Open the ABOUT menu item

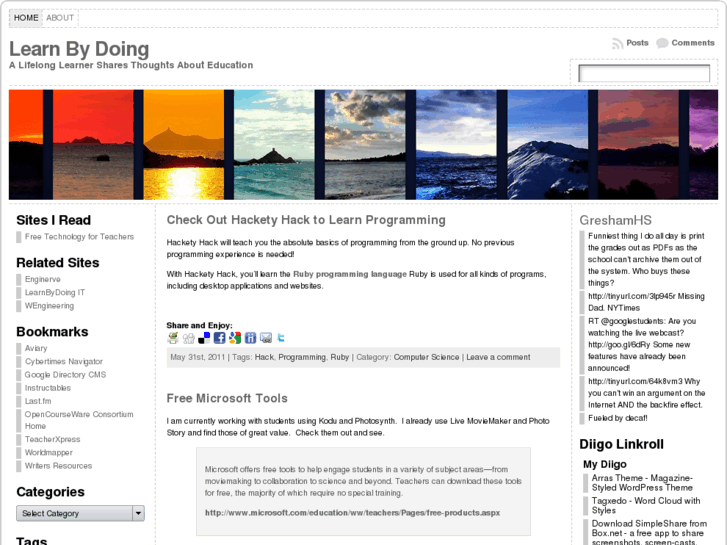pyautogui.click(x=60, y=18)
